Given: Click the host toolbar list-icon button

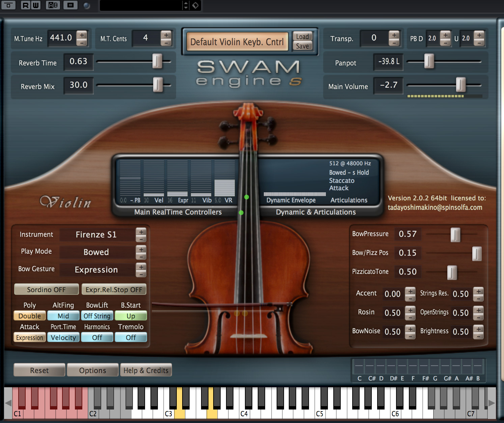Looking at the screenshot, I should point(71,5).
